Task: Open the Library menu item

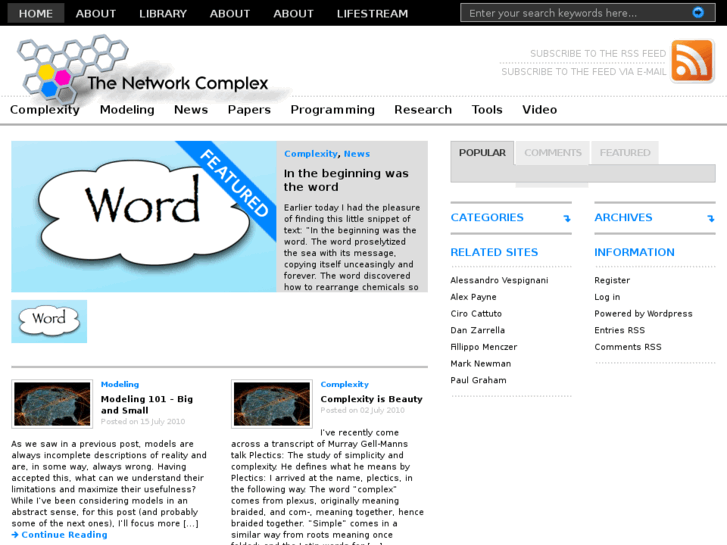Action: click(163, 13)
